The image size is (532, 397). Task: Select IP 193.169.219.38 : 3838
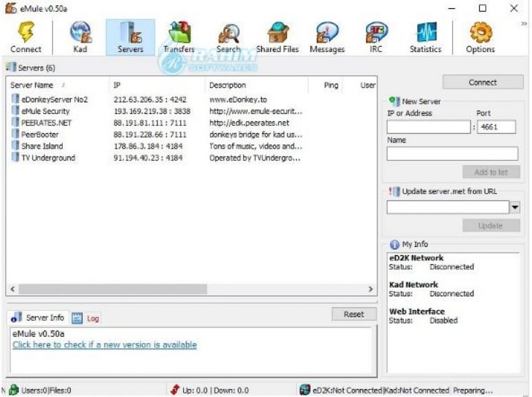pyautogui.click(x=152, y=111)
